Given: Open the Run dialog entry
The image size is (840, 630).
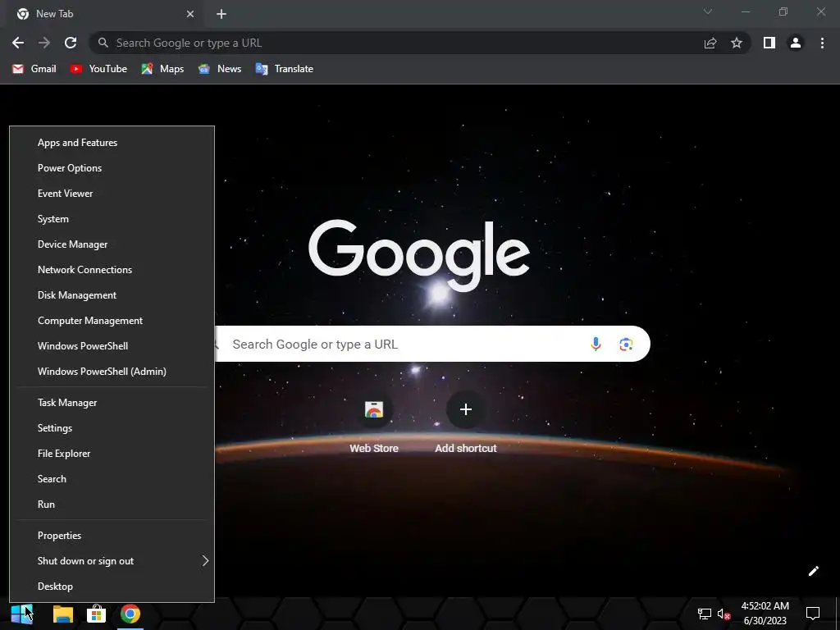Looking at the screenshot, I should pyautogui.click(x=112, y=504).
